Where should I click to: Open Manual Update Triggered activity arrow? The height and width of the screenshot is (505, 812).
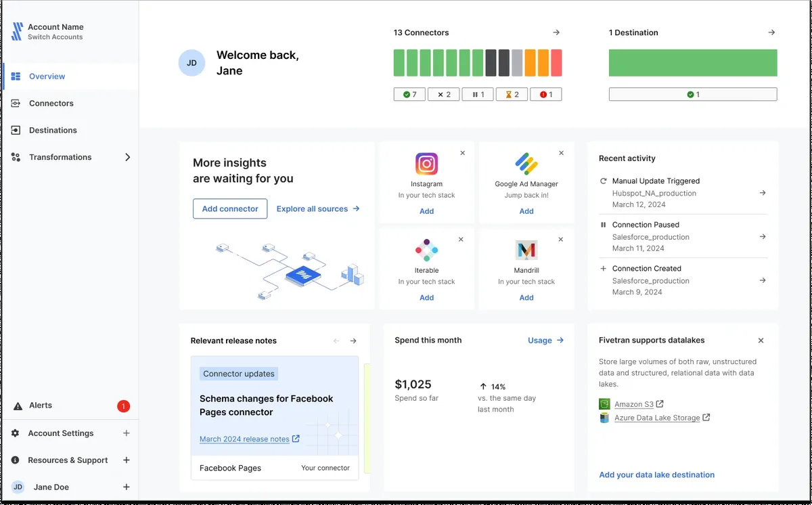[763, 193]
